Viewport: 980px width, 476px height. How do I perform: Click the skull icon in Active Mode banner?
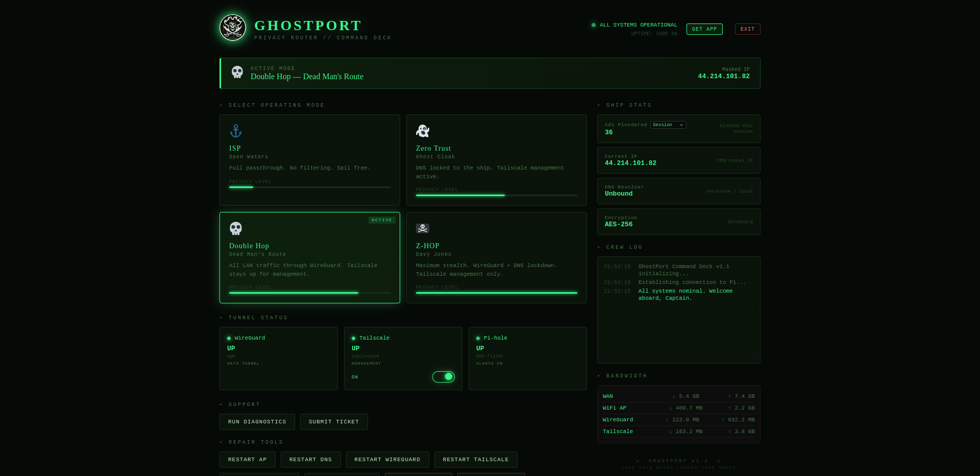pyautogui.click(x=237, y=73)
